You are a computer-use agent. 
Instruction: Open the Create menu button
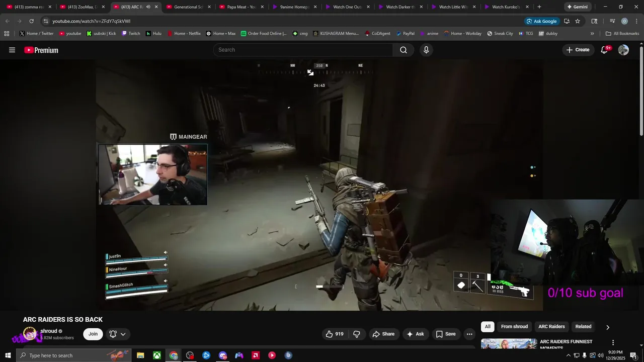pos(578,50)
